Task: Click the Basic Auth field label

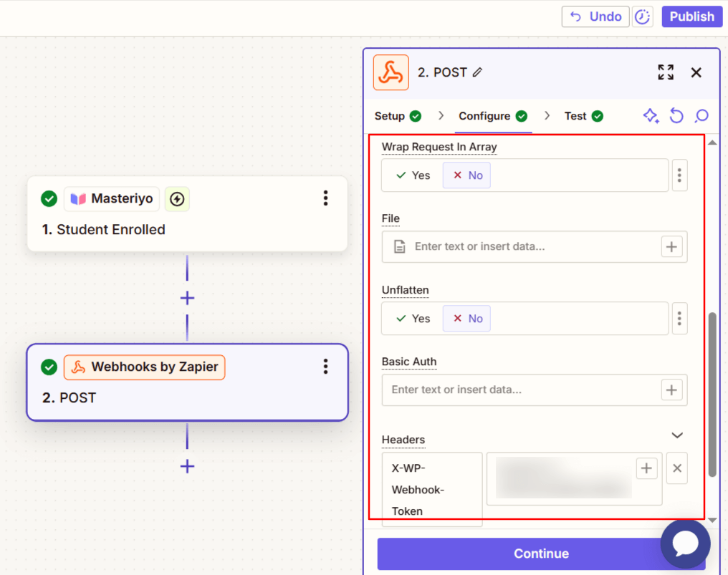Action: [x=409, y=362]
